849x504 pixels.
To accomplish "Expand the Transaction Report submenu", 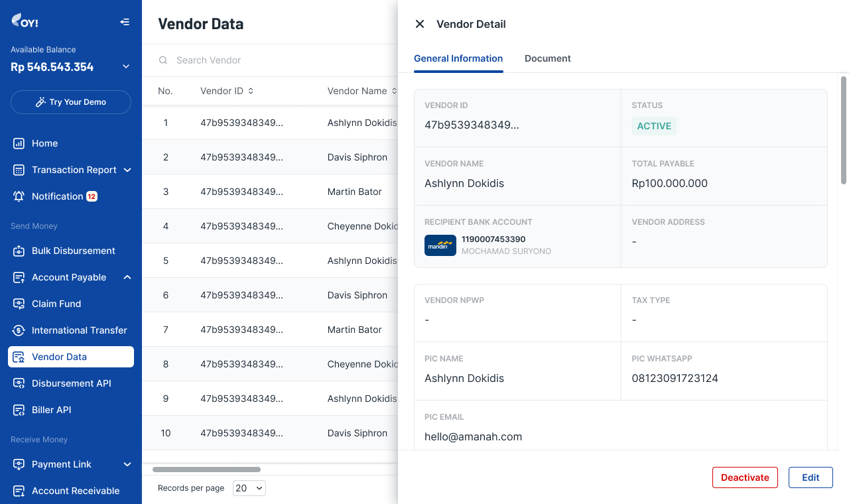I will coord(127,170).
